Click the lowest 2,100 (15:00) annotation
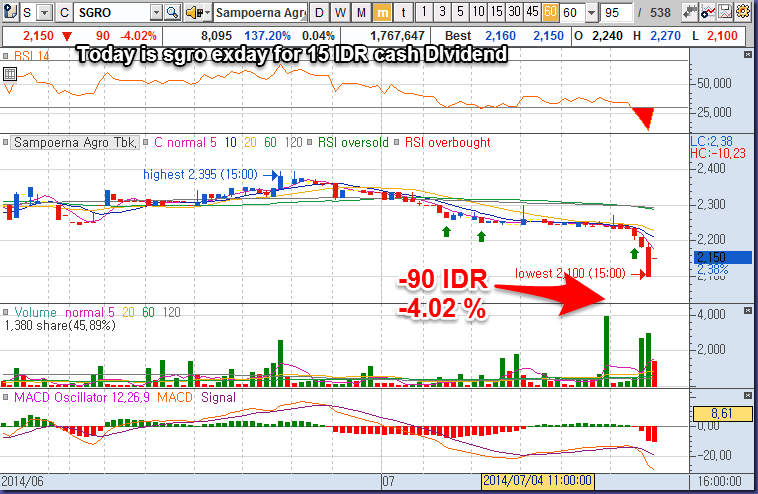This screenshot has width=758, height=494. tap(570, 274)
